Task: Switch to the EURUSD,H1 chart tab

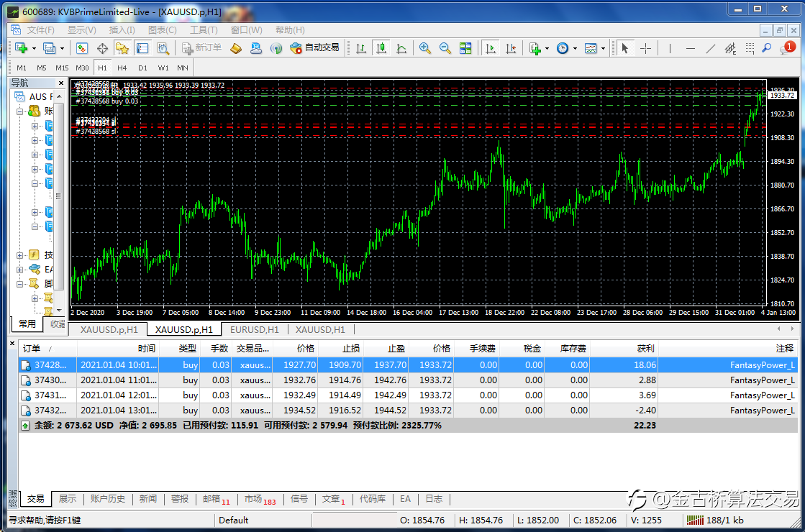Action: (254, 329)
